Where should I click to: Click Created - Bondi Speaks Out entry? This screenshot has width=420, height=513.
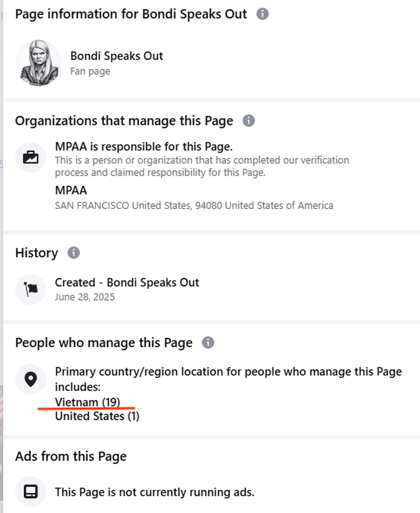pos(127,283)
